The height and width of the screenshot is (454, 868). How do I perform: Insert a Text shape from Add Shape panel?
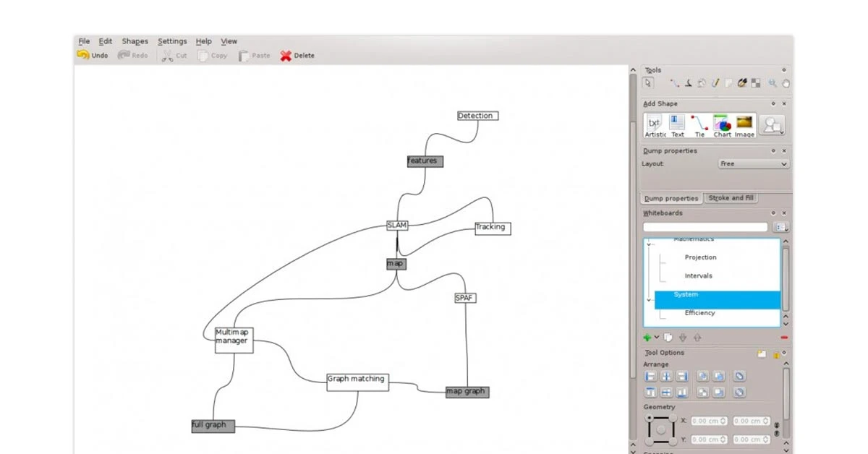pyautogui.click(x=676, y=123)
